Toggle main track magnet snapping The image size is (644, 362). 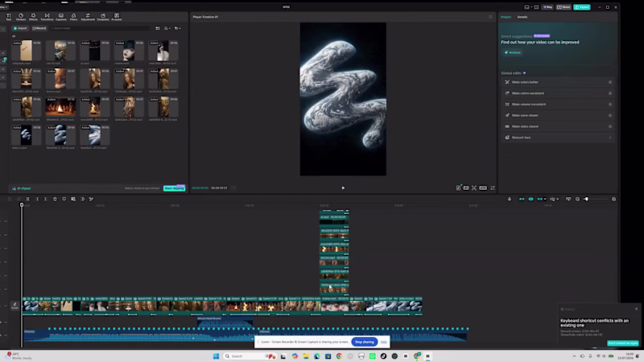(522, 199)
